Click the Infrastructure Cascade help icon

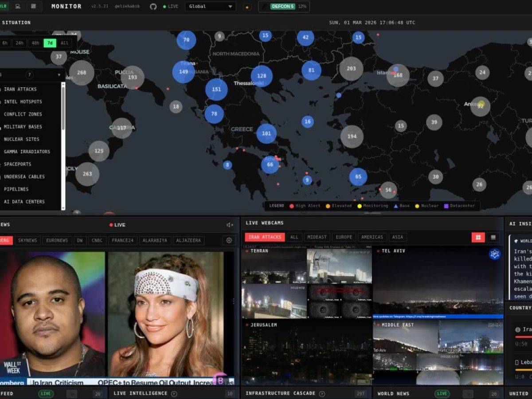(322, 394)
